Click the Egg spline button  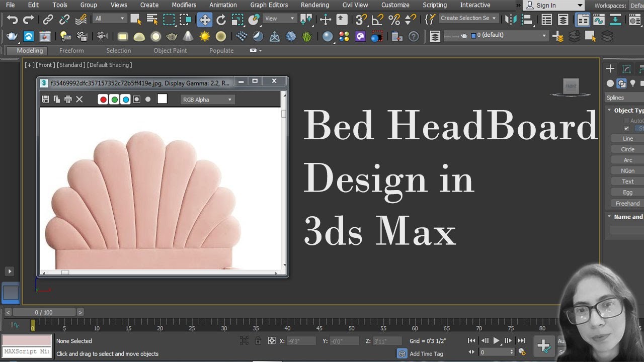pos(627,193)
